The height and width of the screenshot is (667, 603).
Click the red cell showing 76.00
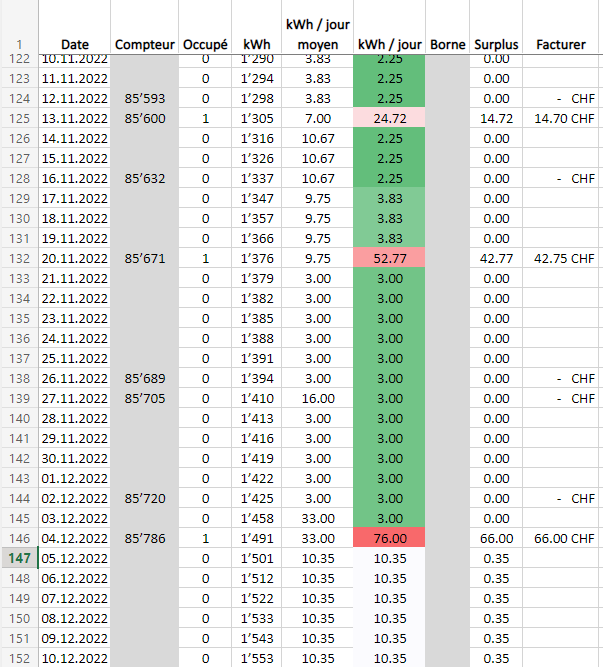[389, 538]
